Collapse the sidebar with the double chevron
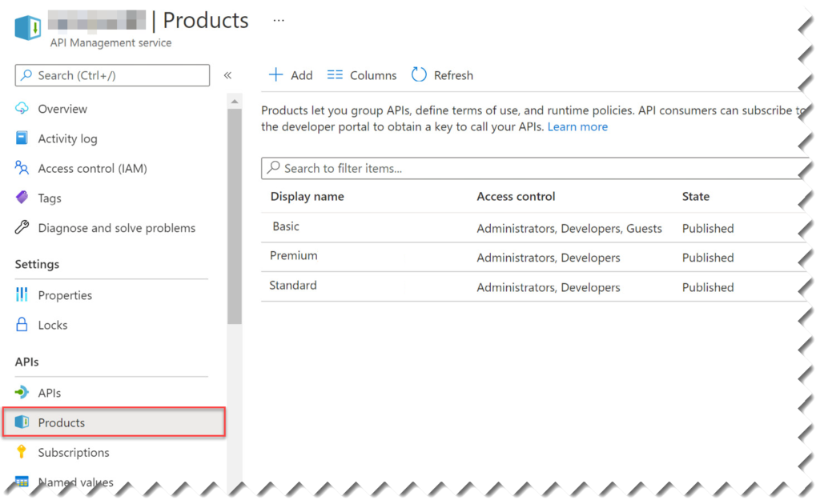 [227, 74]
